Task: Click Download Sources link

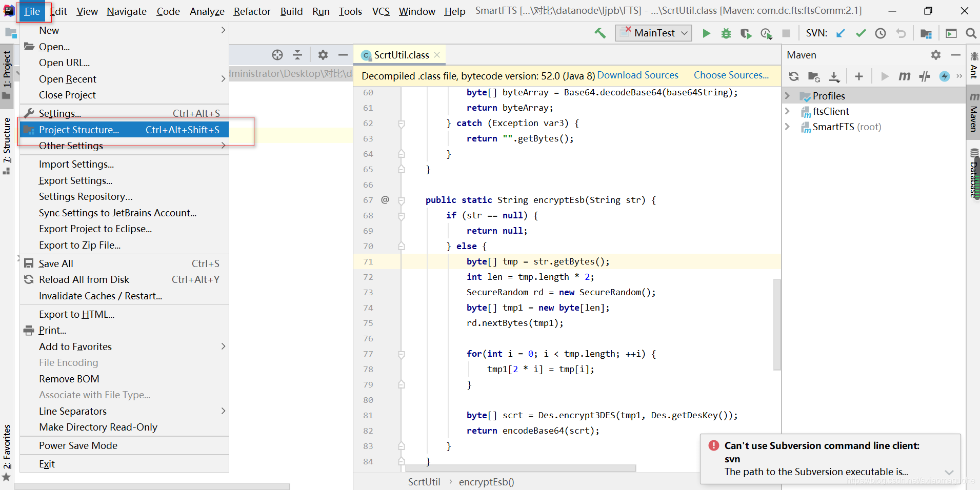Action: [637, 75]
